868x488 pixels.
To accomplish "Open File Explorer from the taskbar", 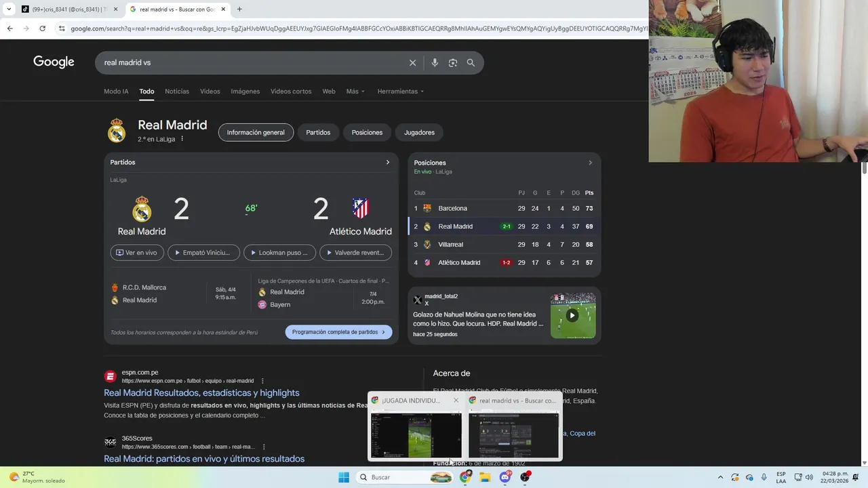I will click(485, 477).
